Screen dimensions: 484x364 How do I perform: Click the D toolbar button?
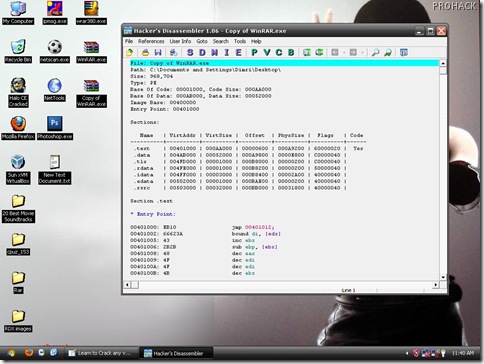202,52
